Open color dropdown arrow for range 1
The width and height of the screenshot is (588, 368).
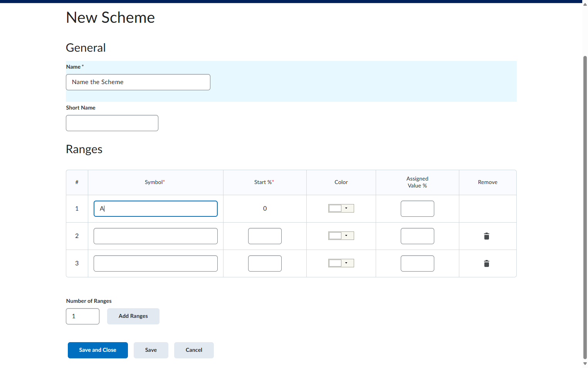pos(346,208)
